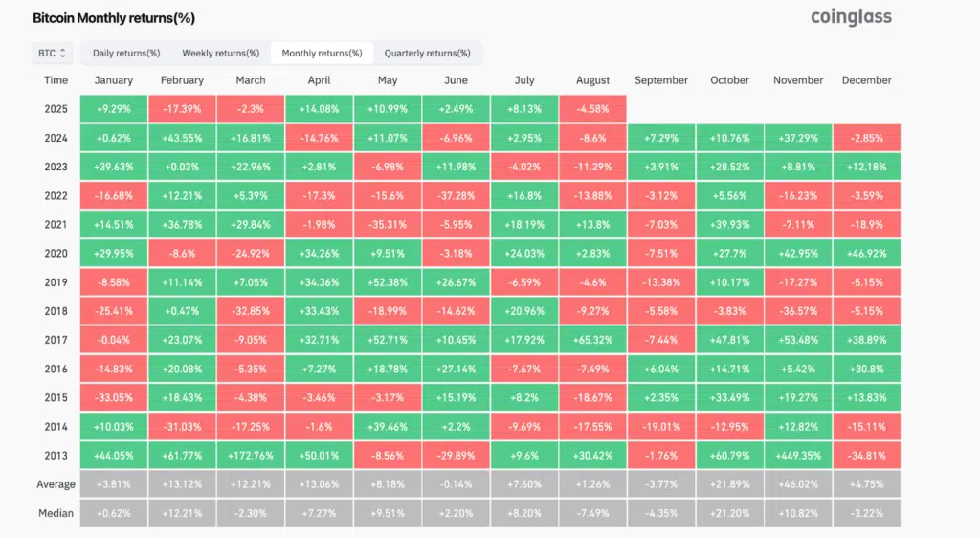This screenshot has width=980, height=538.
Task: Click the +21.89% October average cell
Action: 730,484
